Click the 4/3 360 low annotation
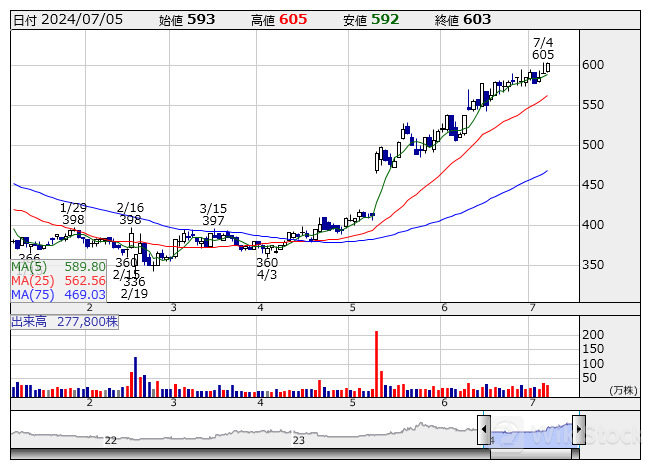This screenshot has width=653, height=470. pyautogui.click(x=267, y=268)
